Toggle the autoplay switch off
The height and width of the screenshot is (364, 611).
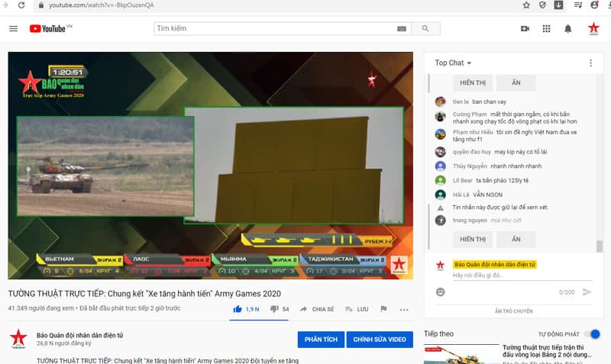tap(592, 334)
